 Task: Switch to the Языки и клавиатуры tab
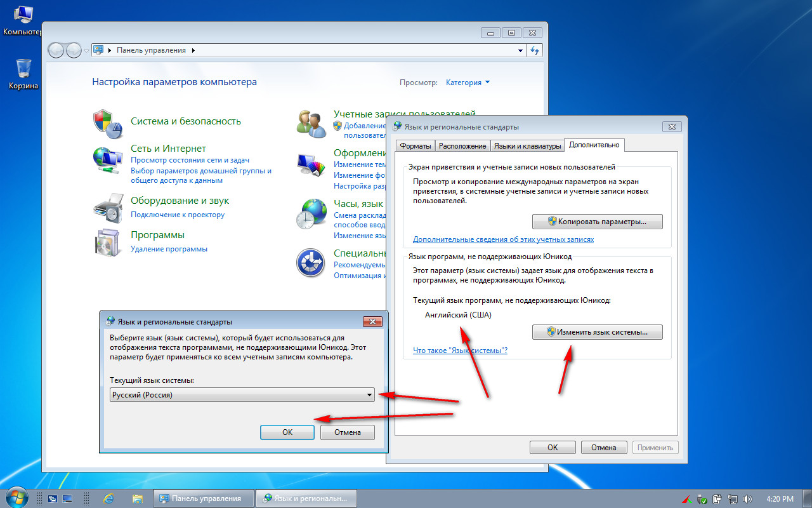tap(527, 146)
